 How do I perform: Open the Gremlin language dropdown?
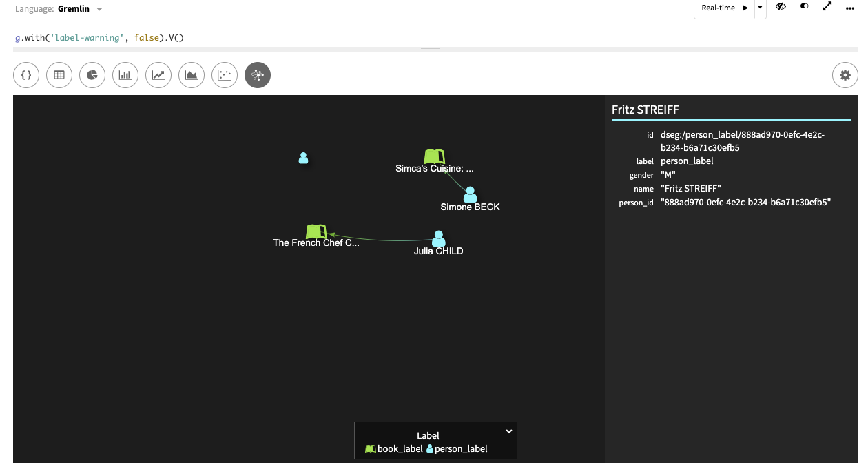[x=99, y=10]
